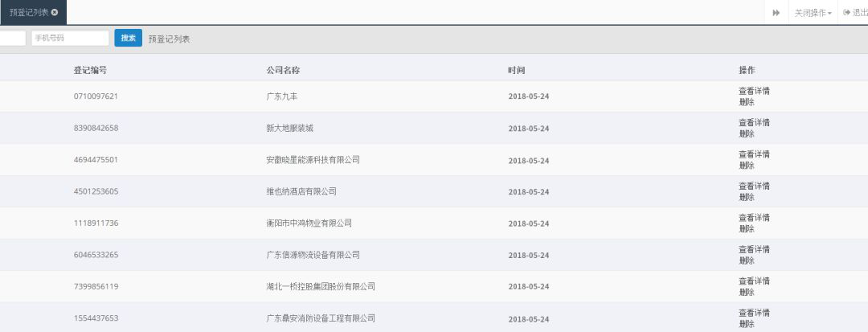This screenshot has width=868, height=332.
Task: Click the 2018-05-24 date in 广东九丰 row
Action: coord(529,96)
